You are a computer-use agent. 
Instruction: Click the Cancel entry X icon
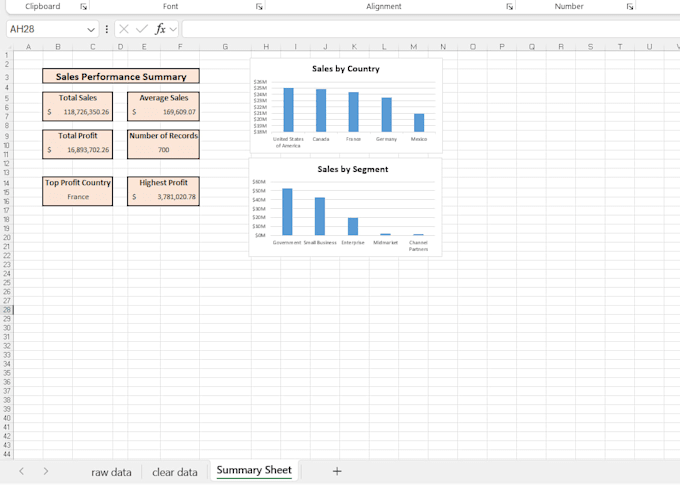pyautogui.click(x=124, y=29)
